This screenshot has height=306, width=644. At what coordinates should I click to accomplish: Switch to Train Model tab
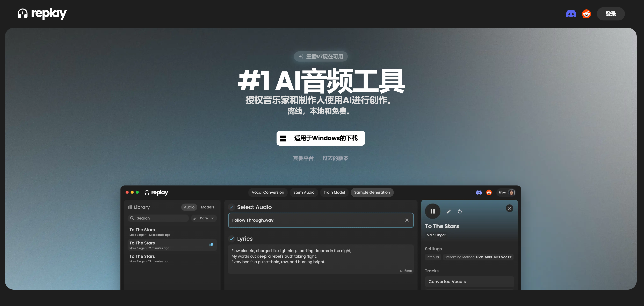pos(334,192)
